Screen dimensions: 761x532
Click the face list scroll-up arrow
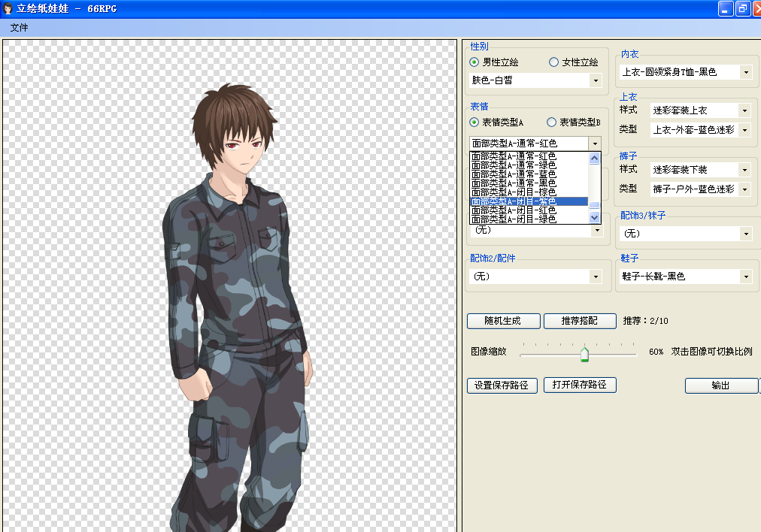click(x=595, y=158)
